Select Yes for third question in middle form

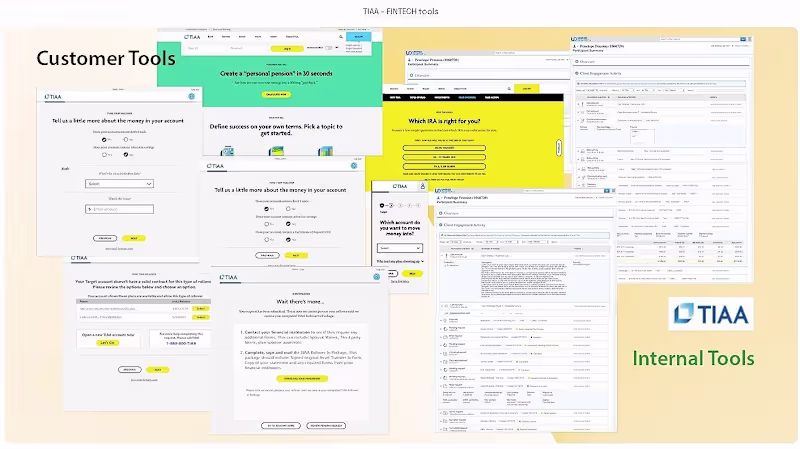click(266, 239)
